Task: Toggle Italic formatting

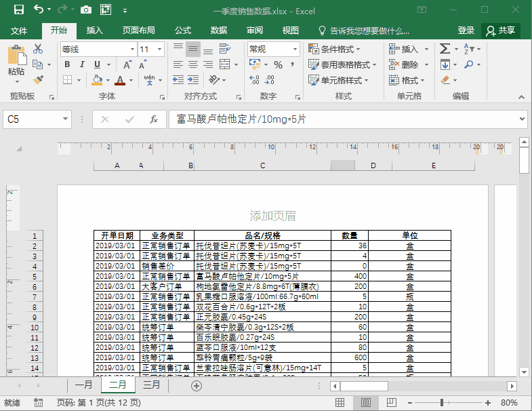Action: [x=82, y=65]
